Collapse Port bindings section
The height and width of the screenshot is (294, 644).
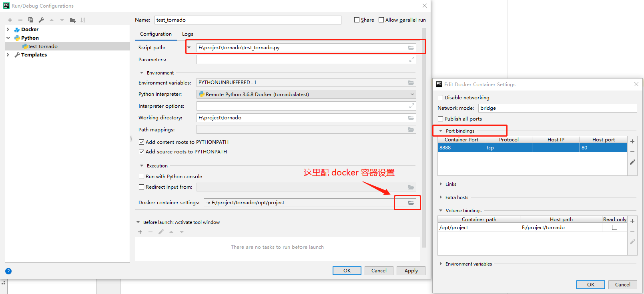(441, 131)
